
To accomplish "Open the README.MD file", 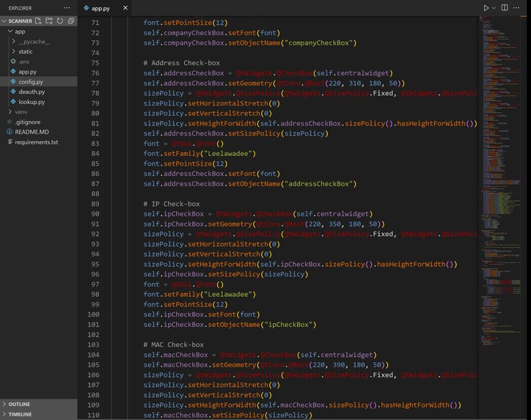I will (32, 132).
